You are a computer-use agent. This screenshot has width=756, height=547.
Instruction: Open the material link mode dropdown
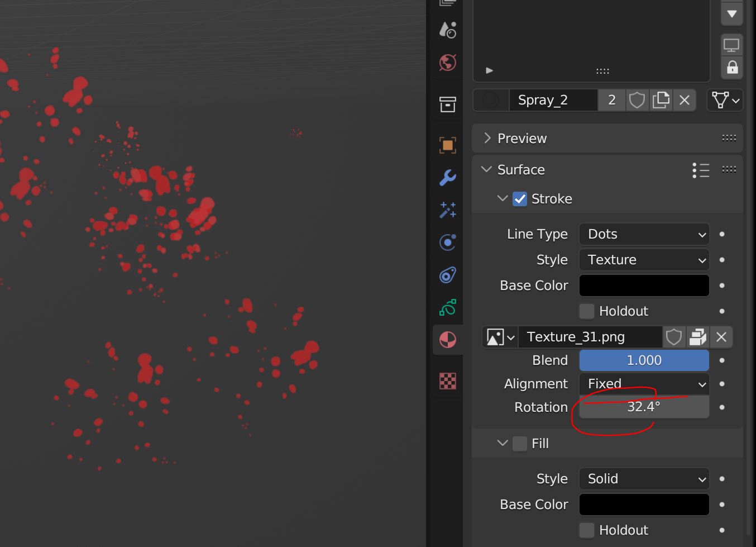tap(725, 100)
